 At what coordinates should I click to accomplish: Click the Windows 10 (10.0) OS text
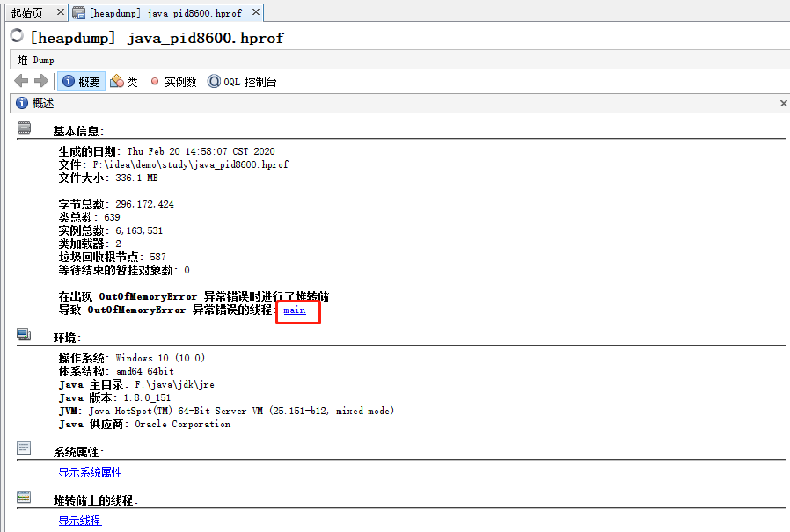coord(160,358)
